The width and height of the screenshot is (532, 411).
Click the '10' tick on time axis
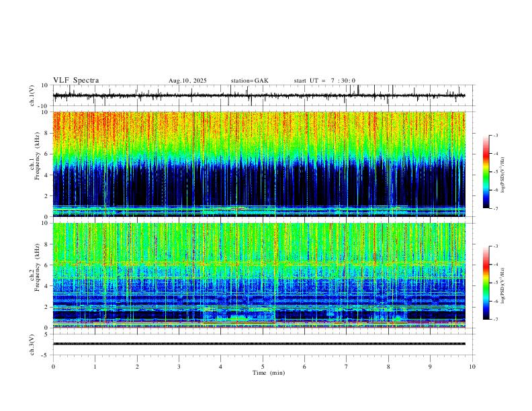click(x=472, y=367)
